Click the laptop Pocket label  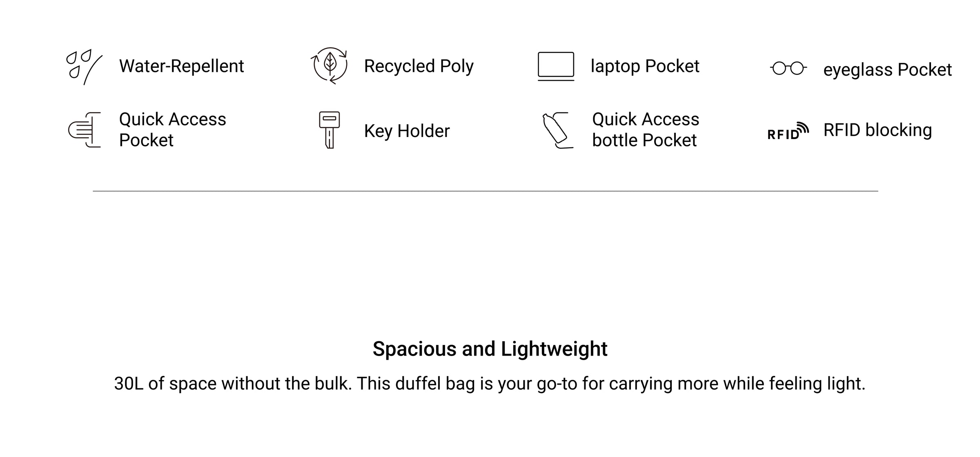pos(645,66)
